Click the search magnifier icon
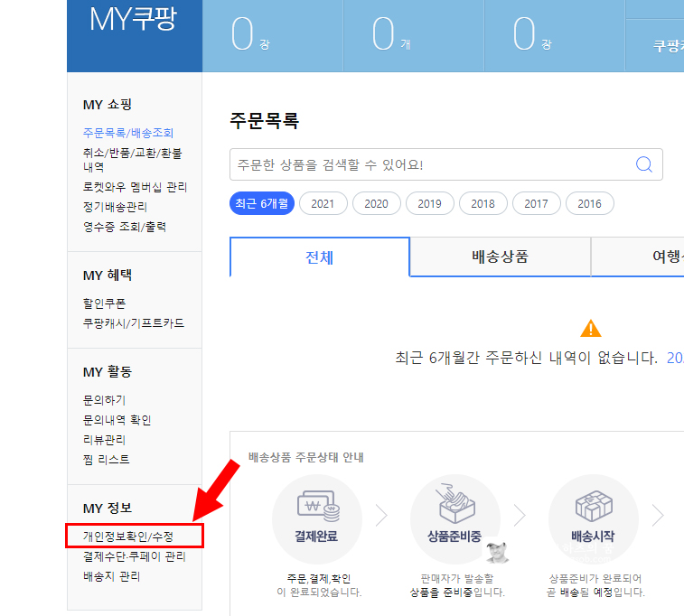This screenshot has width=684, height=616. [644, 164]
